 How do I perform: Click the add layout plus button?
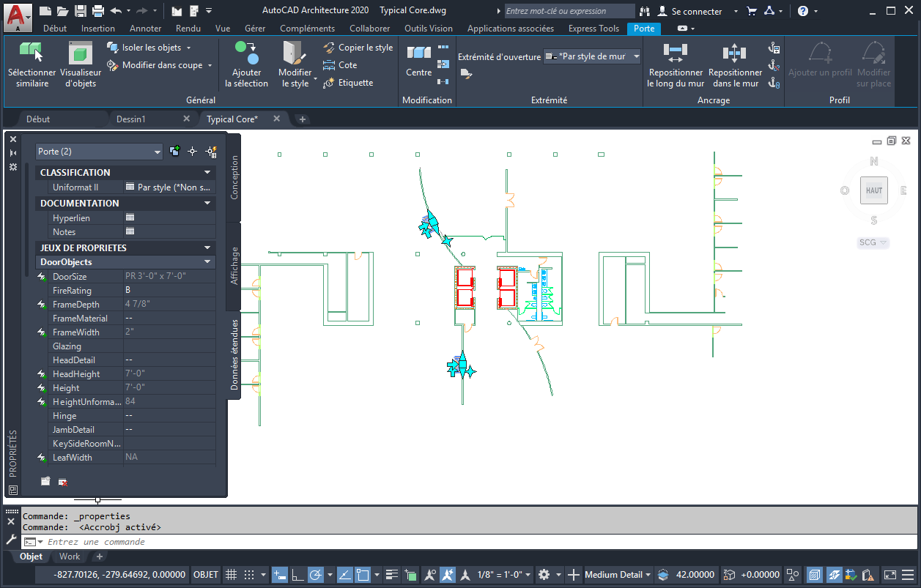click(100, 557)
